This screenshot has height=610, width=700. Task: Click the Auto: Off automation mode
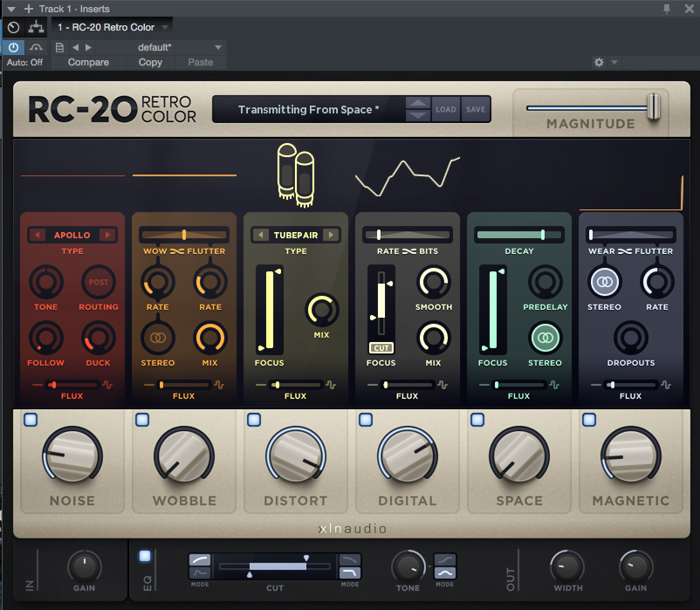point(25,62)
